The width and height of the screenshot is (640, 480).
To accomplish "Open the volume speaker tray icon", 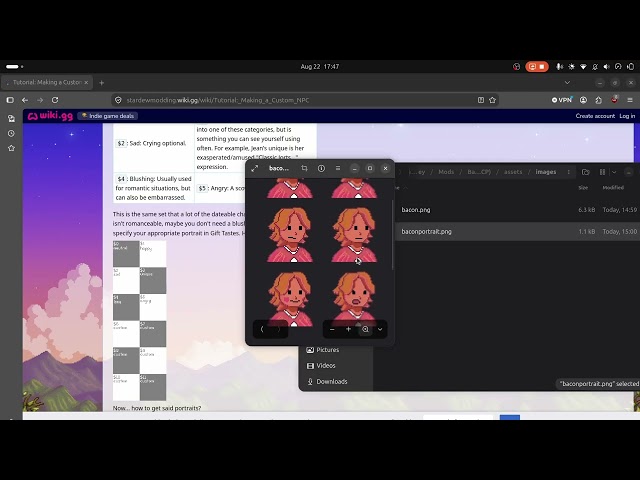I will tap(607, 67).
